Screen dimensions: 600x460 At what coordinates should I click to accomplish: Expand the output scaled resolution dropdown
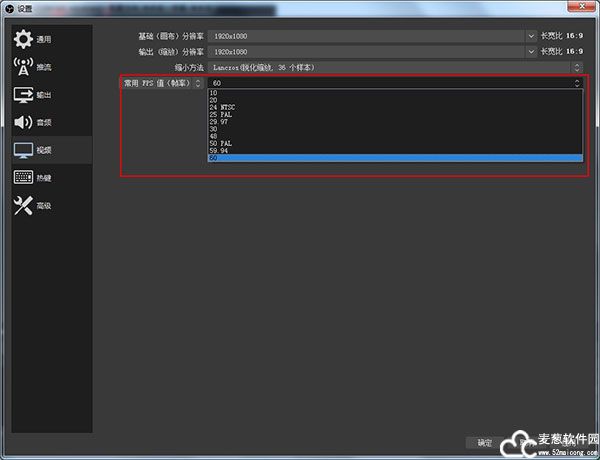tap(531, 51)
